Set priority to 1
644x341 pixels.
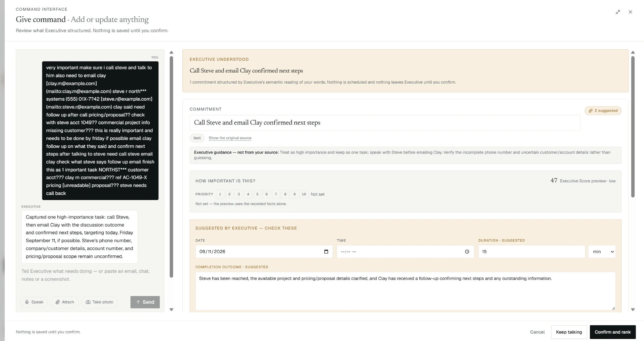click(220, 194)
